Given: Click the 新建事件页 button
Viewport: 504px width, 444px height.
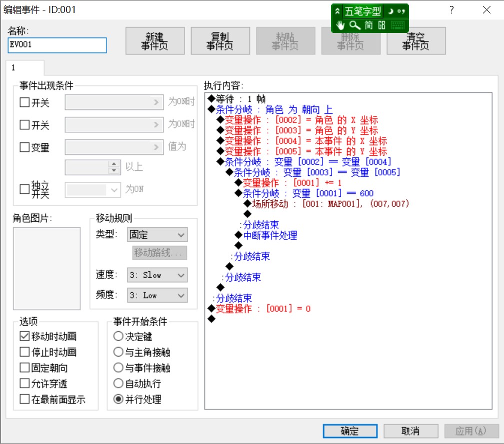Looking at the screenshot, I should [155, 41].
